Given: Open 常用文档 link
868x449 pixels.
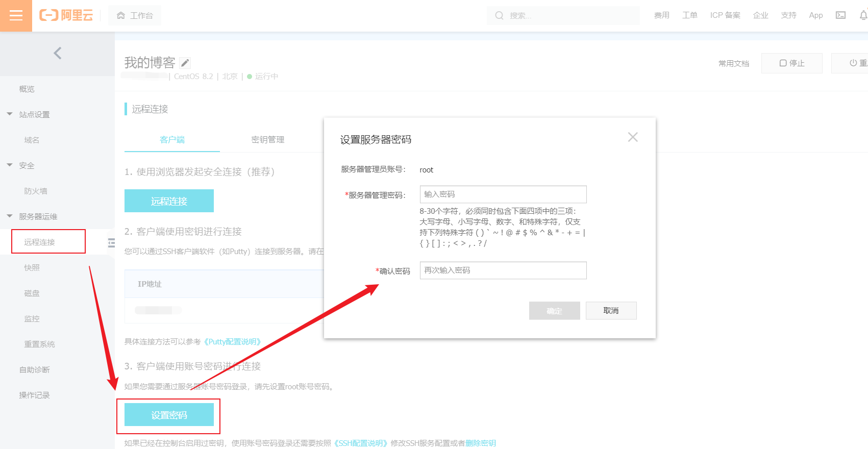Looking at the screenshot, I should click(734, 63).
